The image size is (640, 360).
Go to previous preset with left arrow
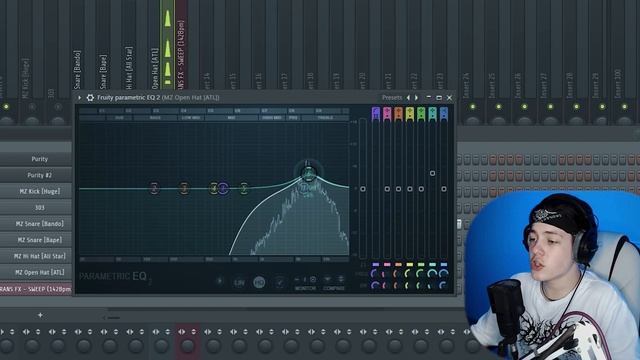click(x=408, y=98)
